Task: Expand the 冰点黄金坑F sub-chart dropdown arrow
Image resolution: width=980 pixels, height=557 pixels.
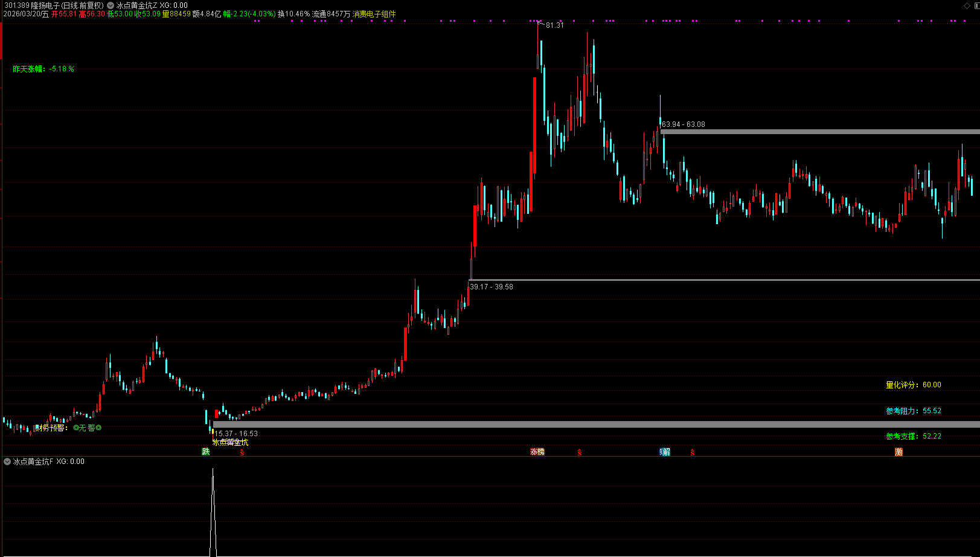Action: [x=7, y=462]
